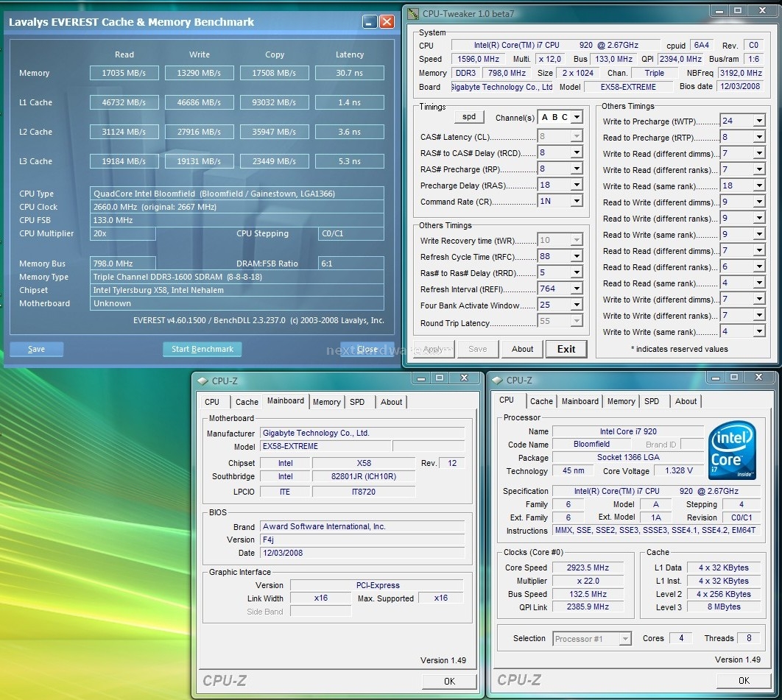782x700 pixels.
Task: Expand the Refresh Cycle Time (tRFC) dropdown
Action: point(577,256)
